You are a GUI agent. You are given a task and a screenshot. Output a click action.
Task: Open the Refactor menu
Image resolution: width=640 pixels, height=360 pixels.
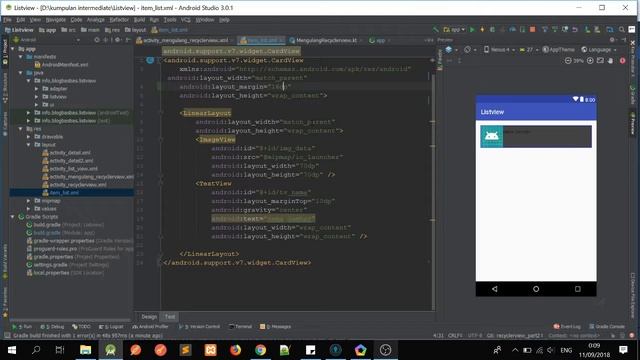(119, 20)
